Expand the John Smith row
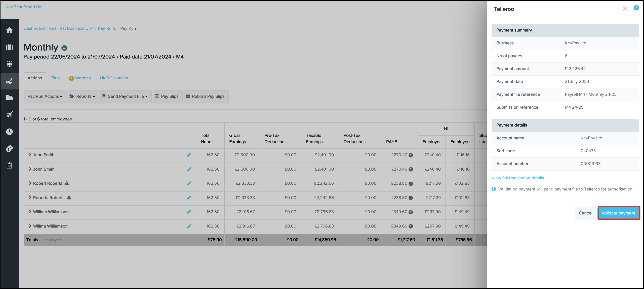 [x=30, y=169]
